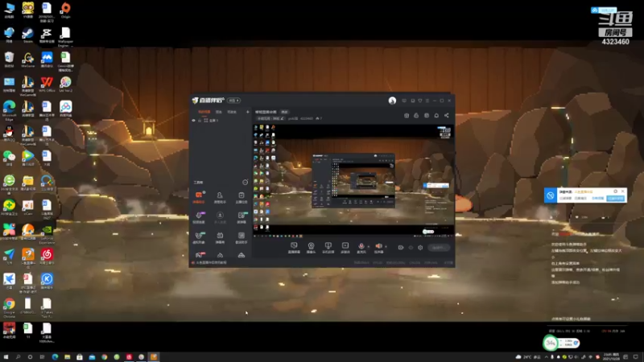Open the orange highlighted toolbox tool
This screenshot has width=644, height=362.
click(199, 197)
